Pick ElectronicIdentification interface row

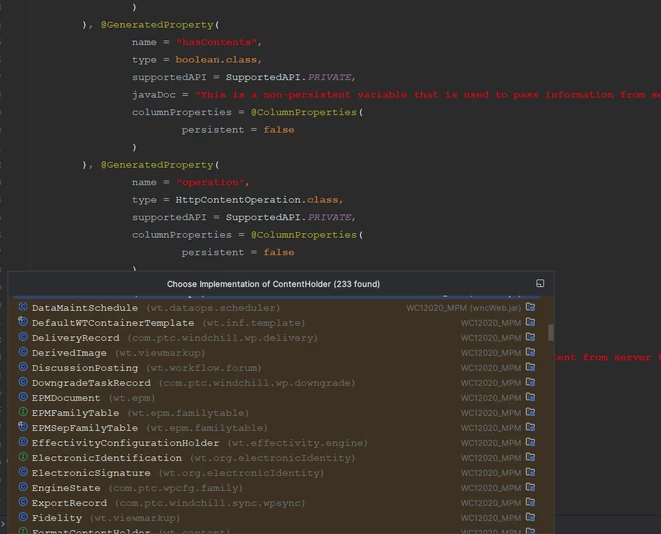click(277, 458)
